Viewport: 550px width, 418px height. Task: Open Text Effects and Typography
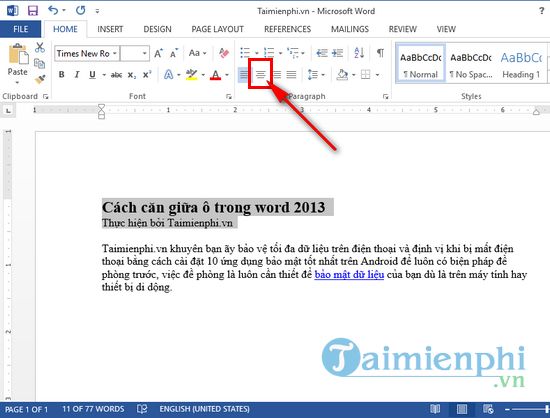(x=169, y=75)
